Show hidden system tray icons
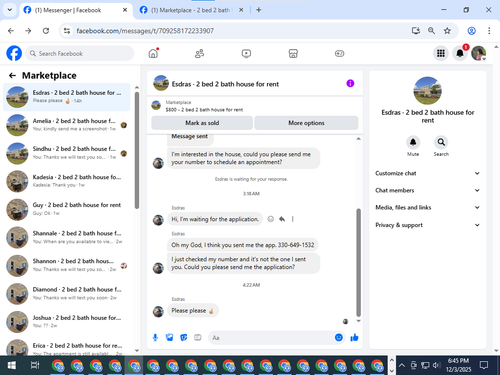Screen dimensions: 500x375 [x=402, y=365]
